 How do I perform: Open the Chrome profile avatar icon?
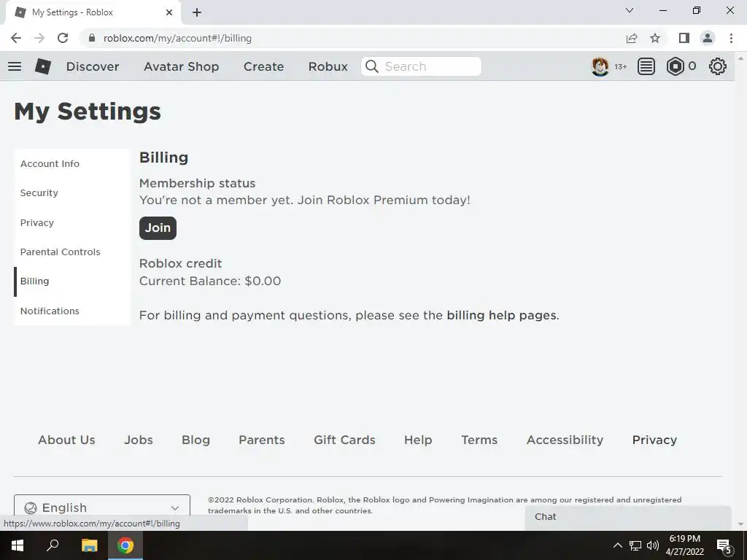(708, 38)
